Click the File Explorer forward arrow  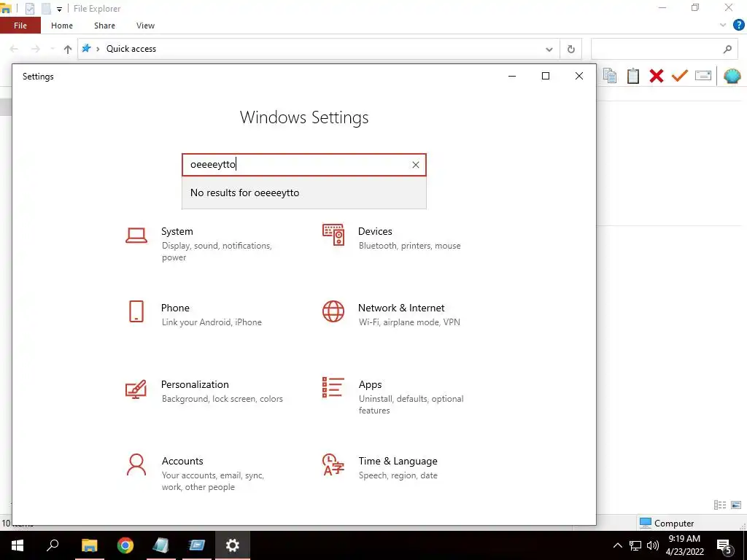(36, 49)
